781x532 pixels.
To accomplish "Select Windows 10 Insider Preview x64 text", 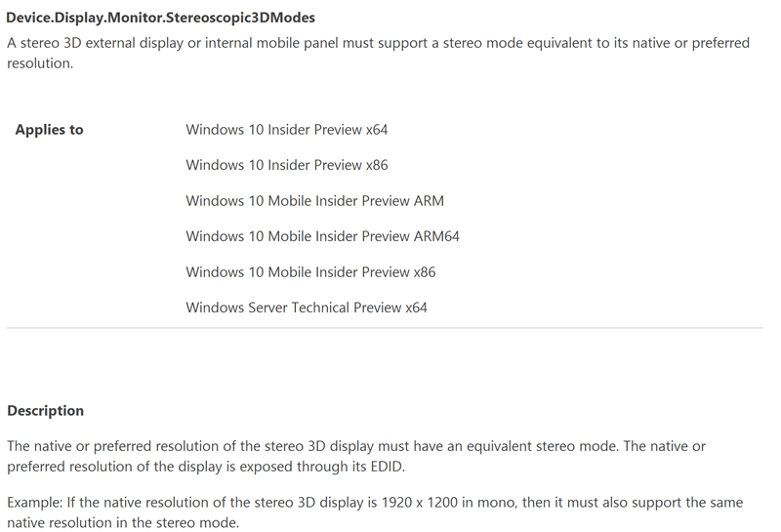I will tap(286, 130).
